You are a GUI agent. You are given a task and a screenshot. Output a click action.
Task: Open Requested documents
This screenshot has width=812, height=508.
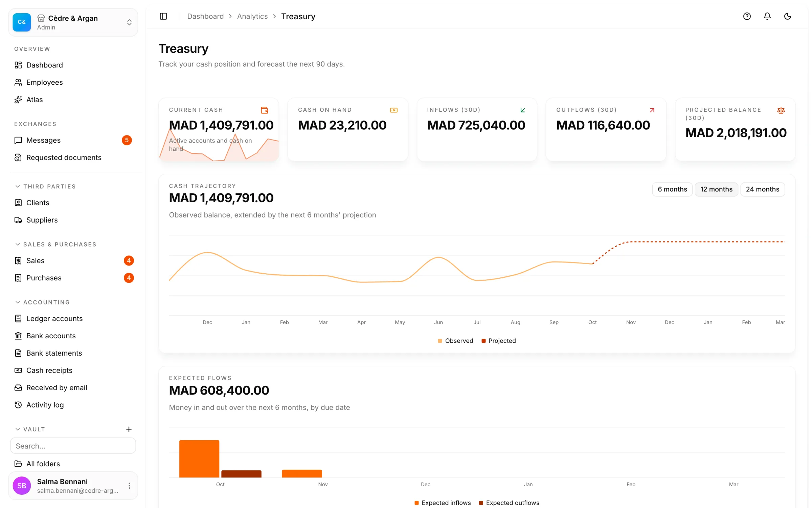pos(73,157)
